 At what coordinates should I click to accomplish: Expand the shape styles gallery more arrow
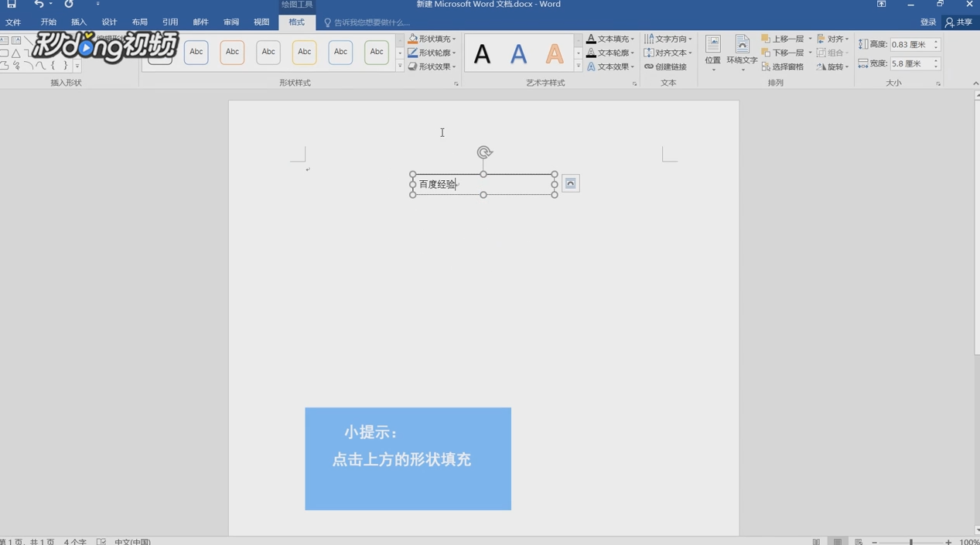tap(400, 66)
